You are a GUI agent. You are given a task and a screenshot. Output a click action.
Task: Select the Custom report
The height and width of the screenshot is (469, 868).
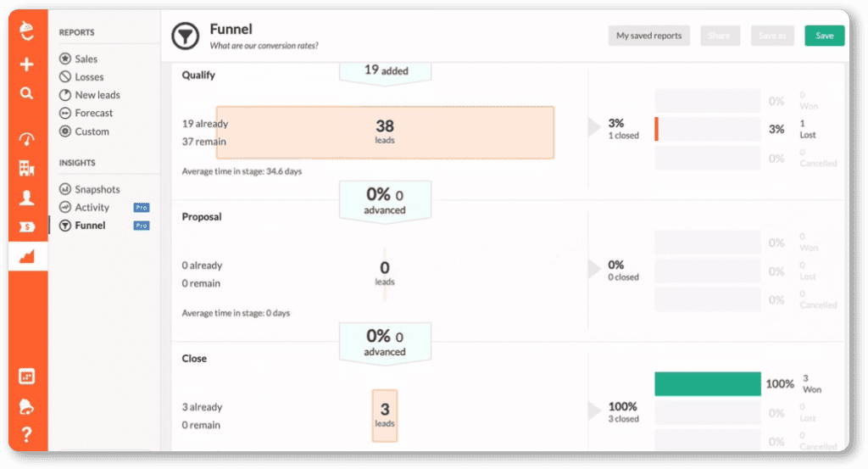click(x=92, y=131)
